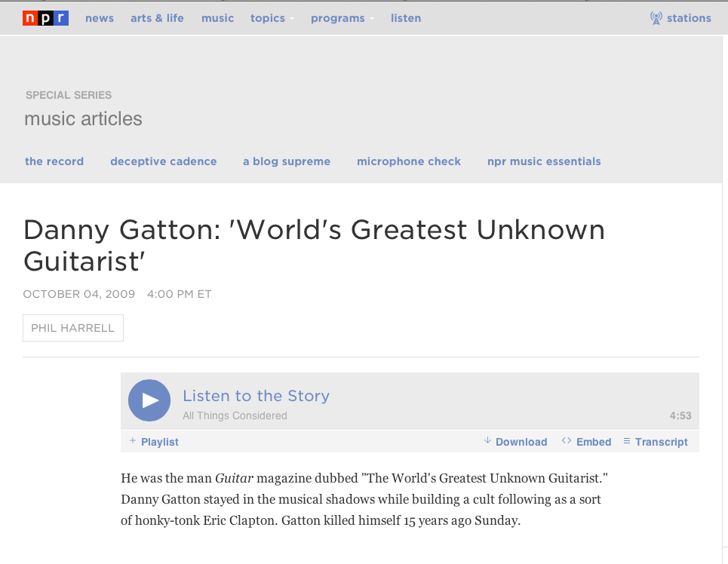Open npr music essentials

tap(544, 161)
